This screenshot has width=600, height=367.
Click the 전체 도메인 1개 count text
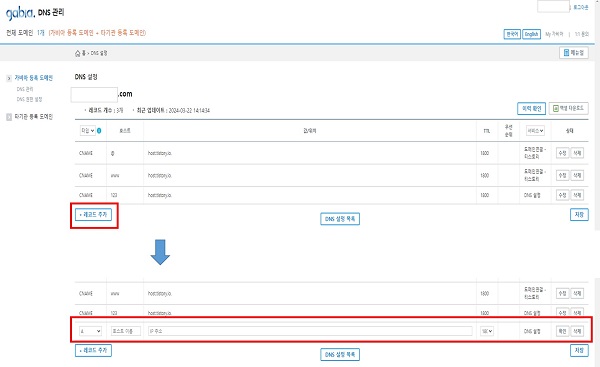25,33
